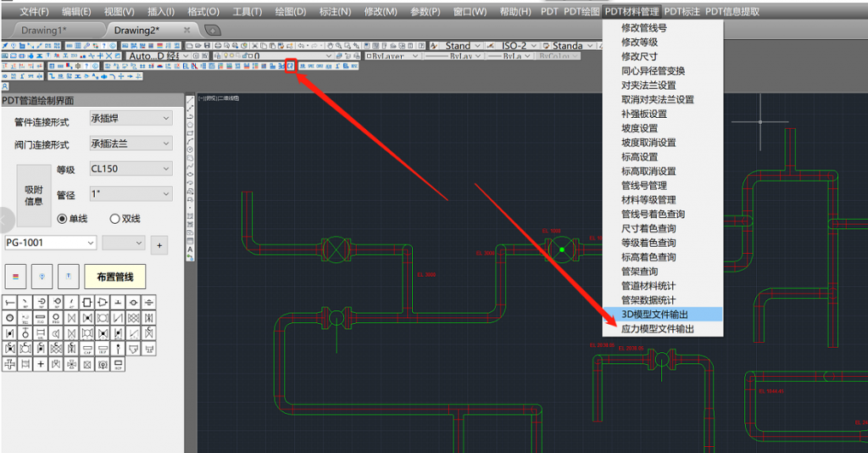The image size is (868, 453).
Task: Select the straight pipe segment symbol
Action: (9, 302)
